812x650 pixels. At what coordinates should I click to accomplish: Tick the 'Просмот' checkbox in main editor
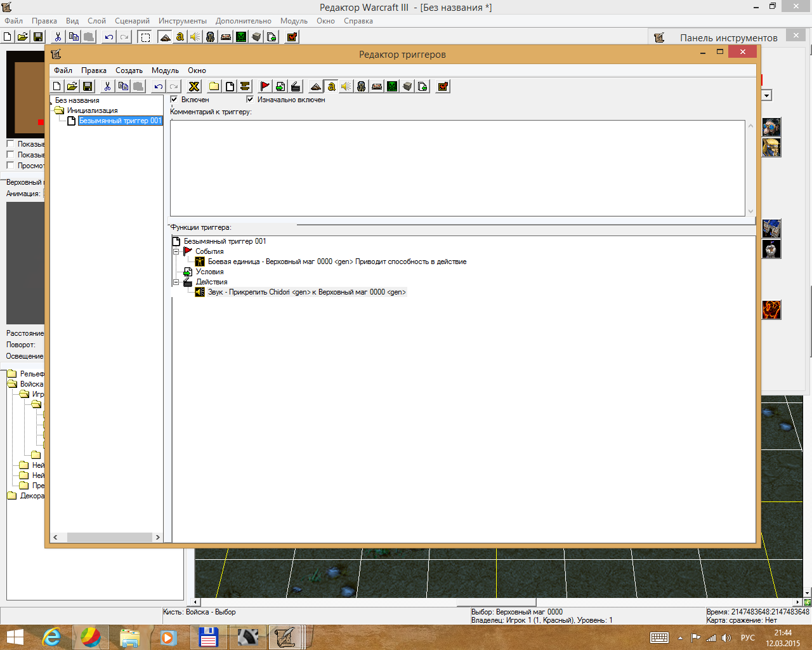point(10,165)
